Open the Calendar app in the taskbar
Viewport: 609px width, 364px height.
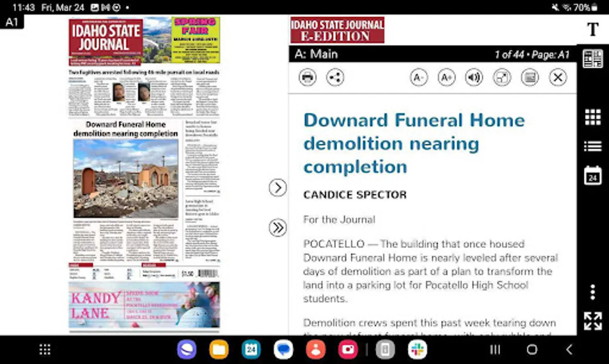251,349
